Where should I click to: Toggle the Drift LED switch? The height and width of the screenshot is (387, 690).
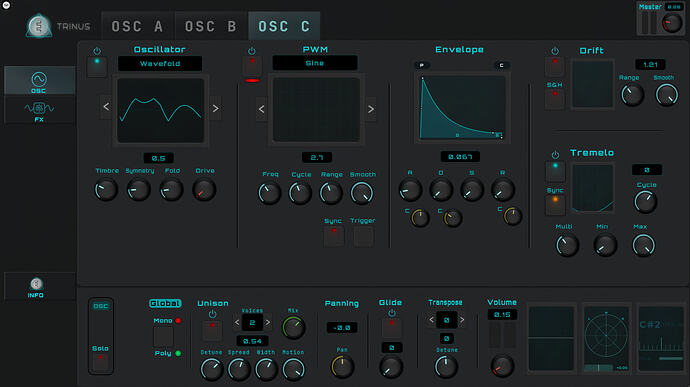click(555, 66)
